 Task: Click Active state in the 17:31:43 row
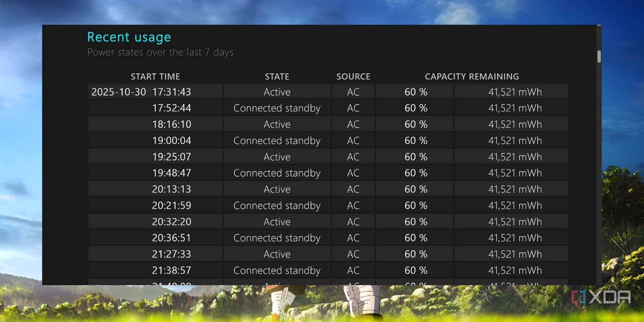click(x=277, y=92)
